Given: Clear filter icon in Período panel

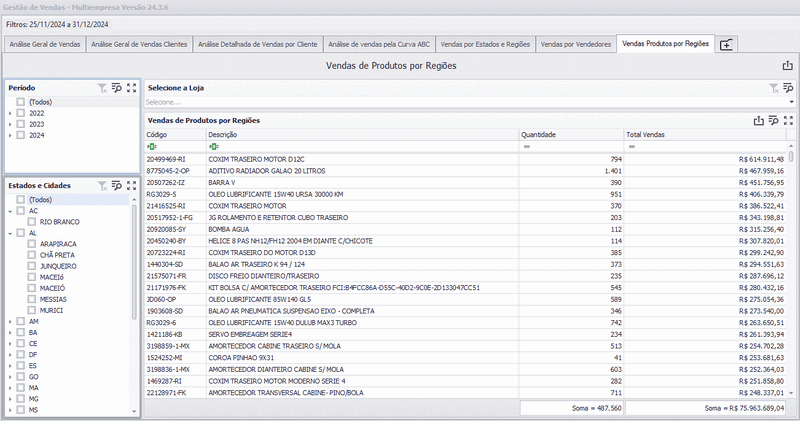Looking at the screenshot, I should click(103, 88).
